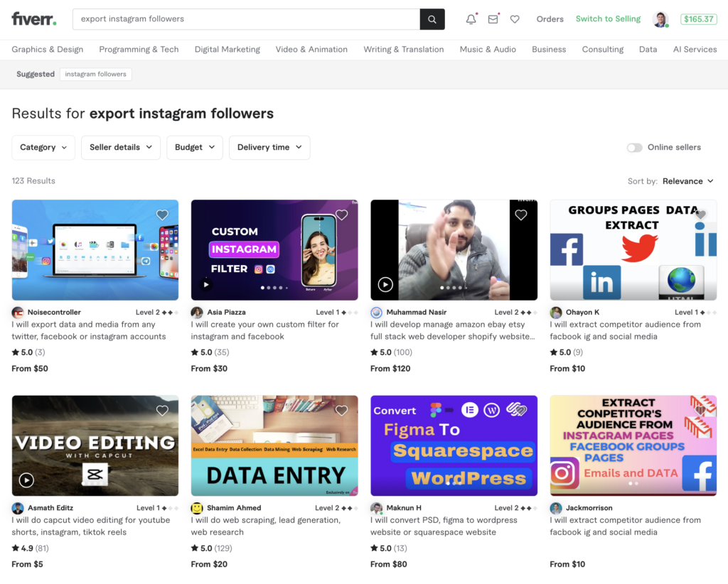728x584 pixels.
Task: Favorite the Data Entry gig with the heart
Action: (x=341, y=410)
